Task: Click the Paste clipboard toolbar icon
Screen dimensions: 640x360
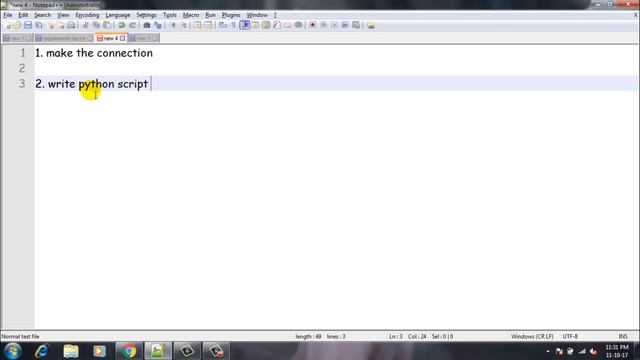Action: click(107, 25)
